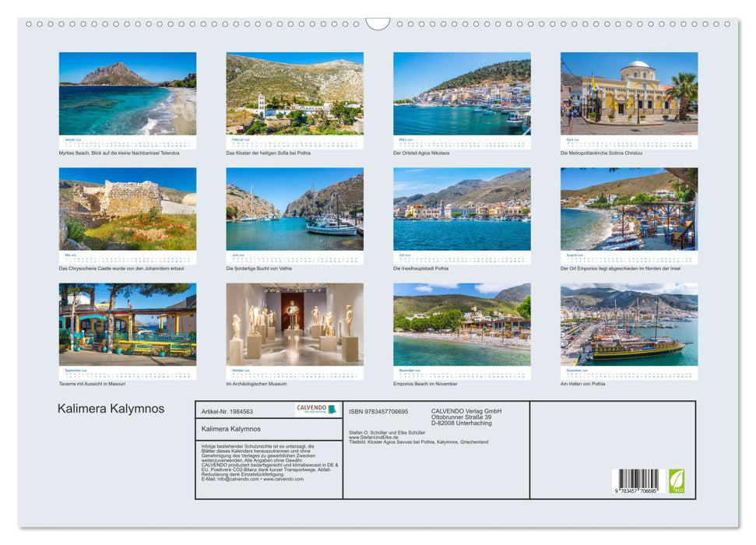Screen dimensions: 756x545
Task: Click the Myrties Beach January photo
Action: tap(126, 93)
